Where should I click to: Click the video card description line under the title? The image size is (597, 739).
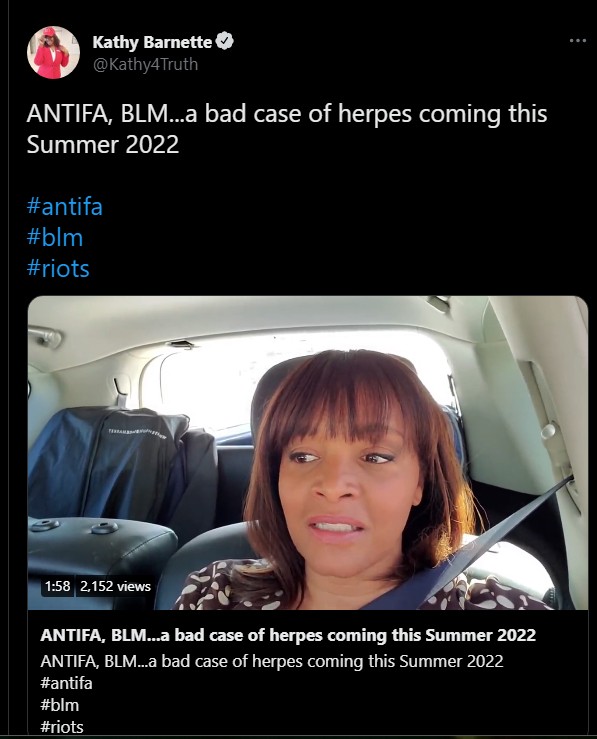click(x=272, y=661)
